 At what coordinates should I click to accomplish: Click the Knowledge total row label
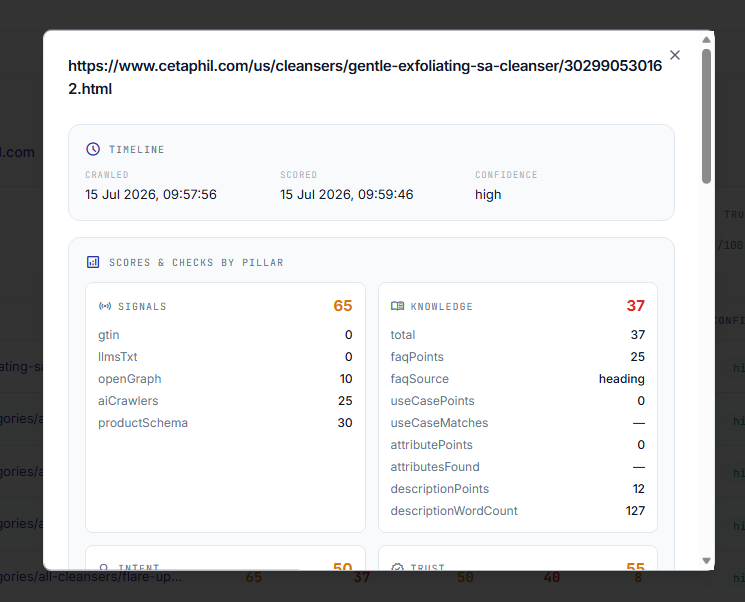coord(403,335)
